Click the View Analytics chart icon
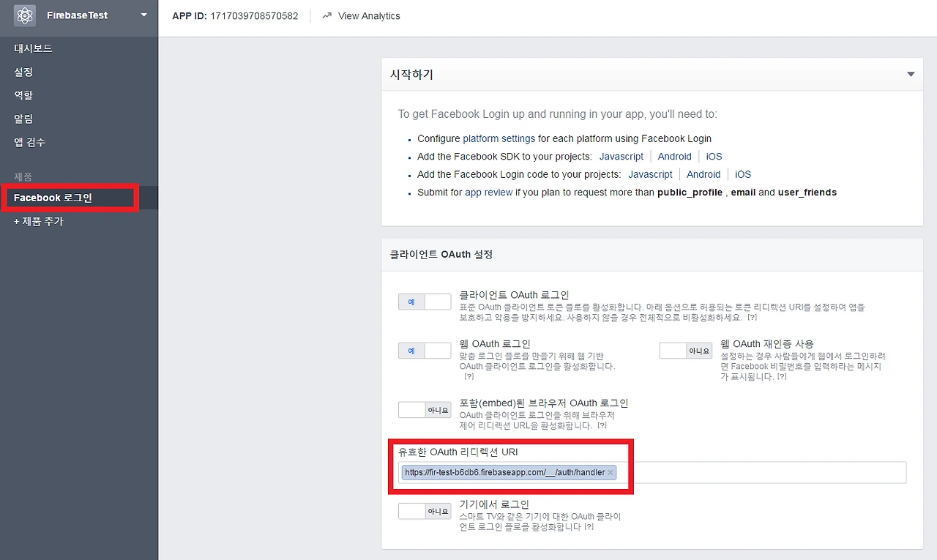Viewport: 937px width, 560px height. click(326, 15)
